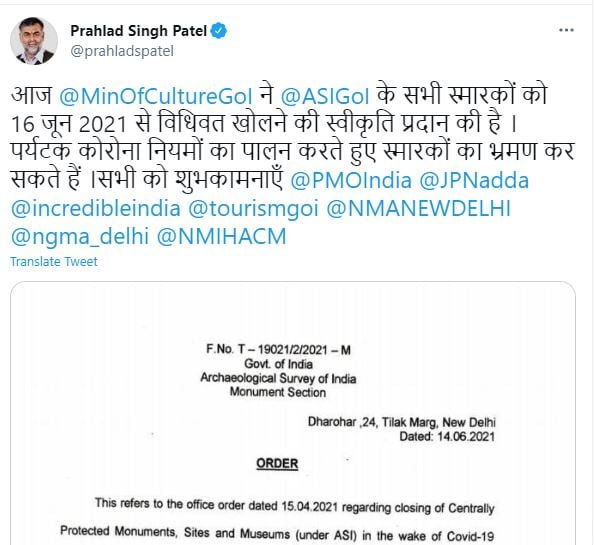Click the Prahlad Singh Patel display name
The height and width of the screenshot is (545, 595).
point(139,31)
